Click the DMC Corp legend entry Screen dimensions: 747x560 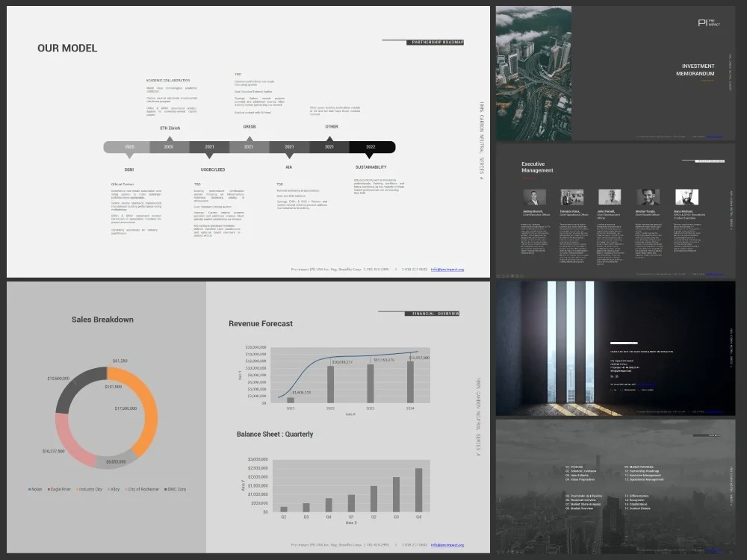(176, 489)
